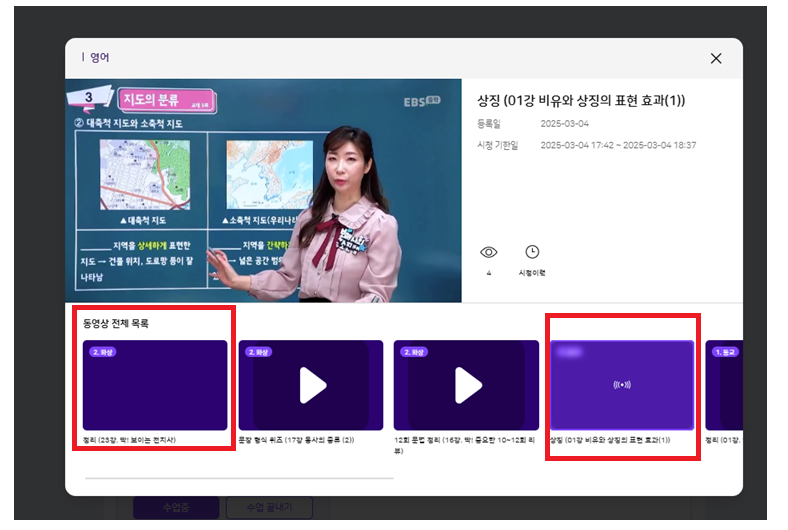
Task: Click the horizontal scrollbar under video list
Action: tap(239, 478)
